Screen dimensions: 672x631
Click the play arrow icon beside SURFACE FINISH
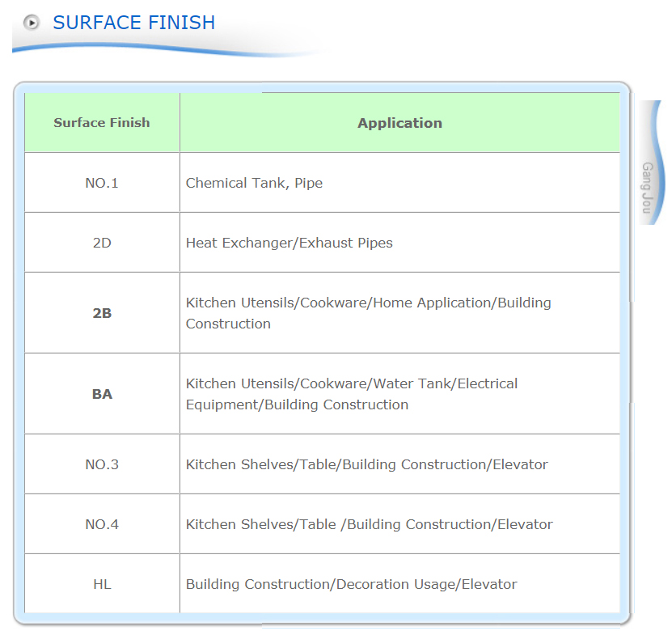click(32, 23)
